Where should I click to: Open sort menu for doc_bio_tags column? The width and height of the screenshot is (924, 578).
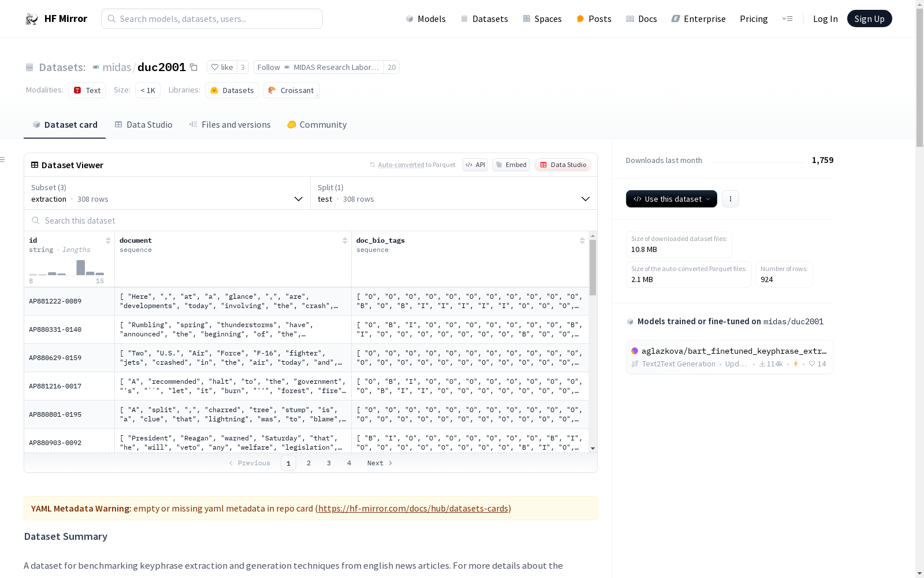582,240
